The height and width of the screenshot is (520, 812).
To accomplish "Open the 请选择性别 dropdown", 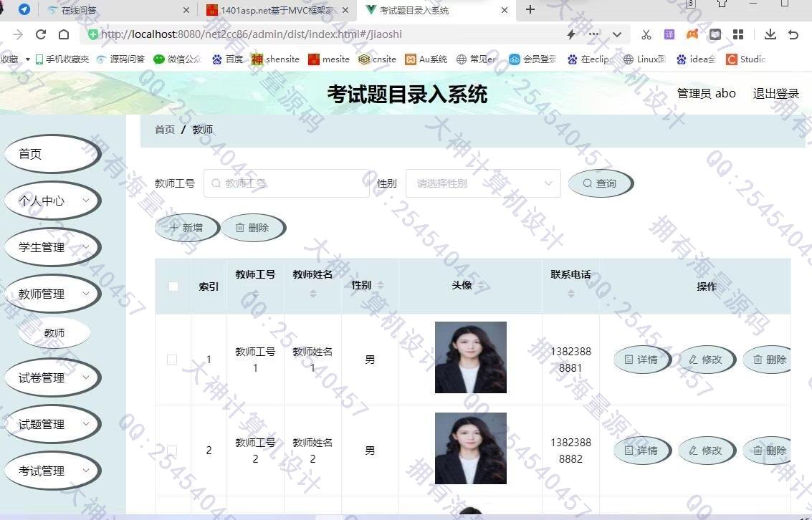I will tap(483, 183).
